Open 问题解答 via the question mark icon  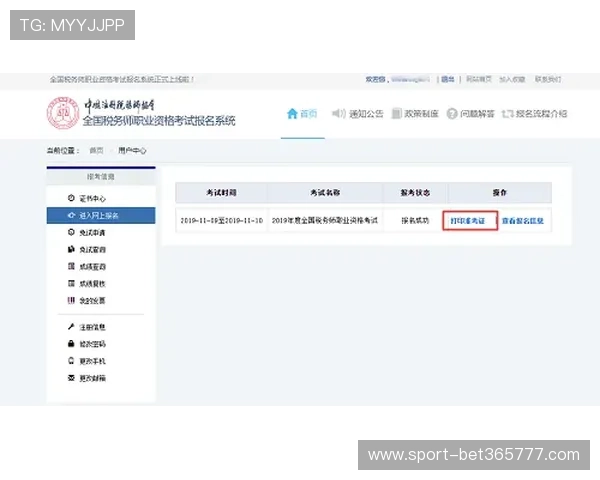click(x=452, y=114)
